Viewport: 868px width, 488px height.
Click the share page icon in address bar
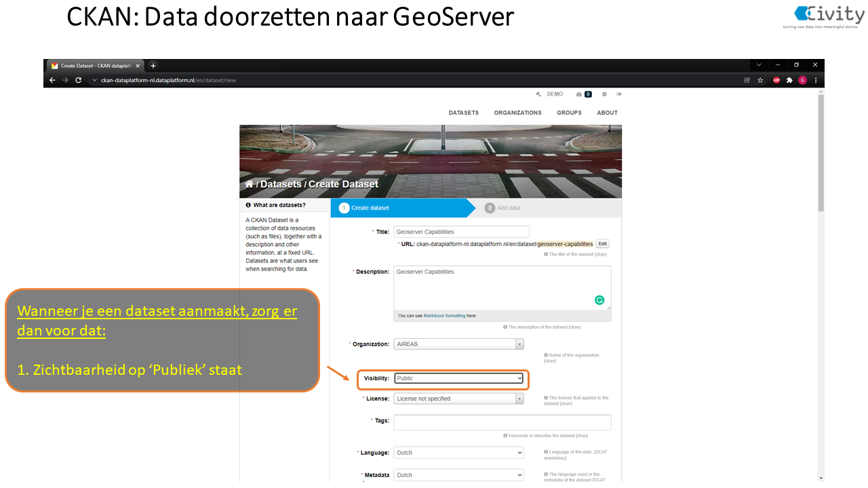point(747,80)
